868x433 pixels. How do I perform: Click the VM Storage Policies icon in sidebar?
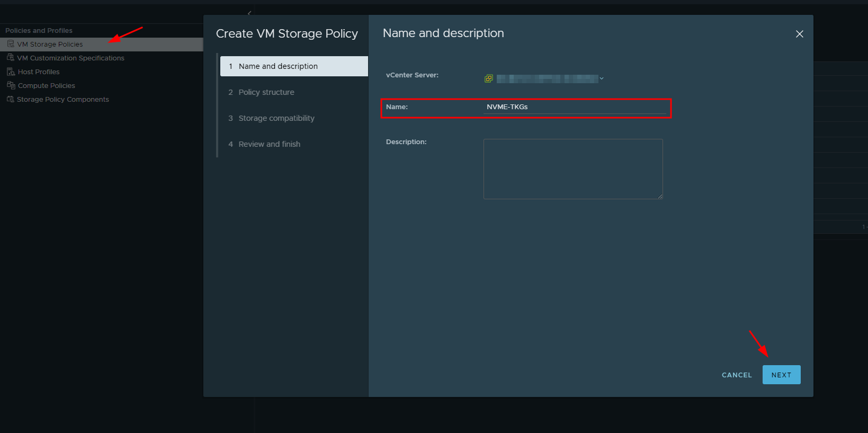tap(11, 44)
